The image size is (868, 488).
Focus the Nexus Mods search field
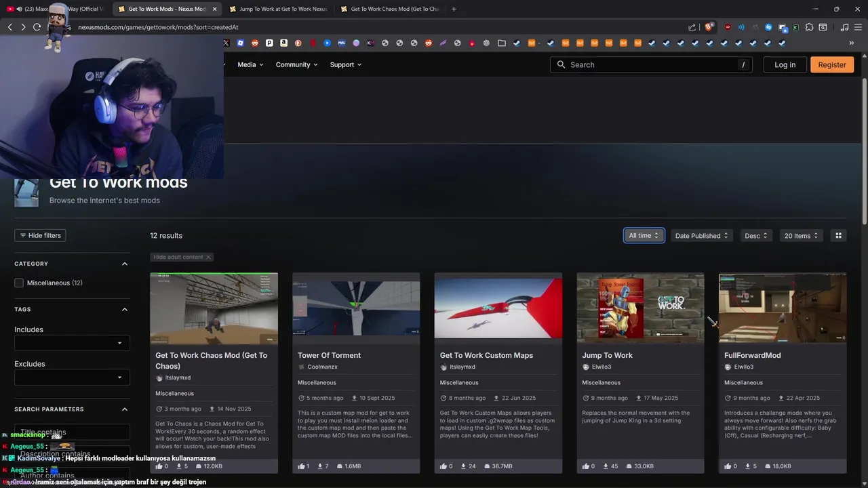(651, 64)
